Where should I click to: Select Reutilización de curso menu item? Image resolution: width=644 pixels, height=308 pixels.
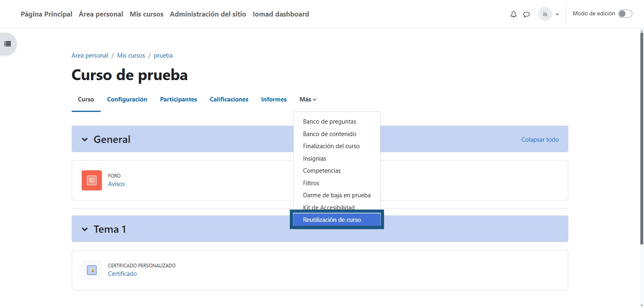[332, 220]
